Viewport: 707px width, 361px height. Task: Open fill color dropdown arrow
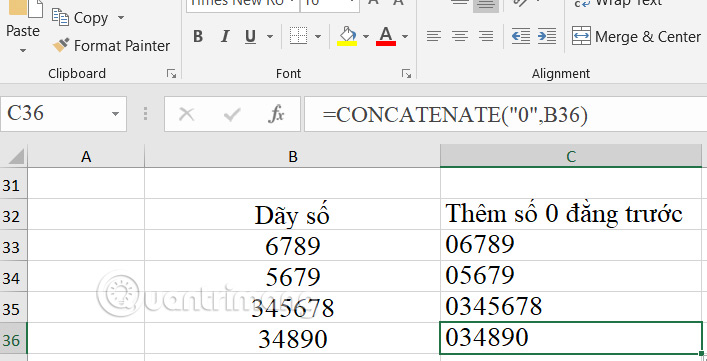click(366, 37)
